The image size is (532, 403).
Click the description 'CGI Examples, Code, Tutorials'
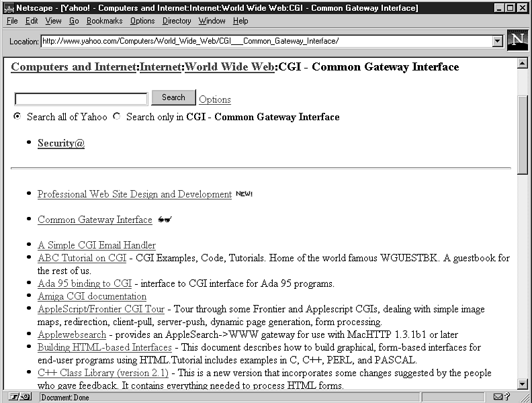(200, 258)
